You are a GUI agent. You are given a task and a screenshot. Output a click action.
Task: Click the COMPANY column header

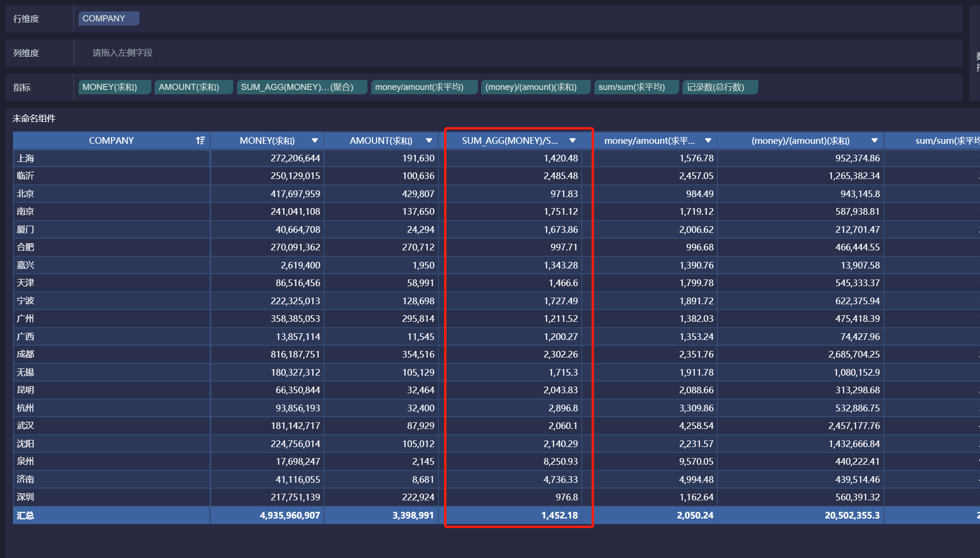[x=111, y=140]
